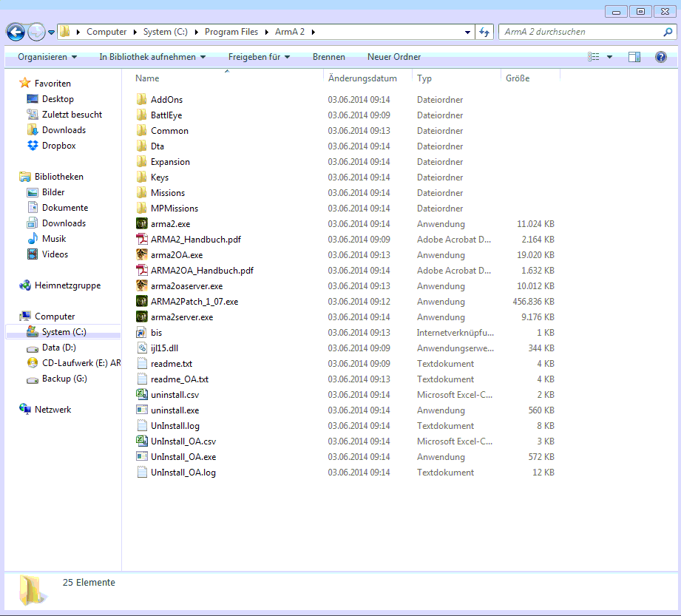Image resolution: width=681 pixels, height=616 pixels.
Task: Select the uninstall.exe file icon
Action: coord(141,410)
